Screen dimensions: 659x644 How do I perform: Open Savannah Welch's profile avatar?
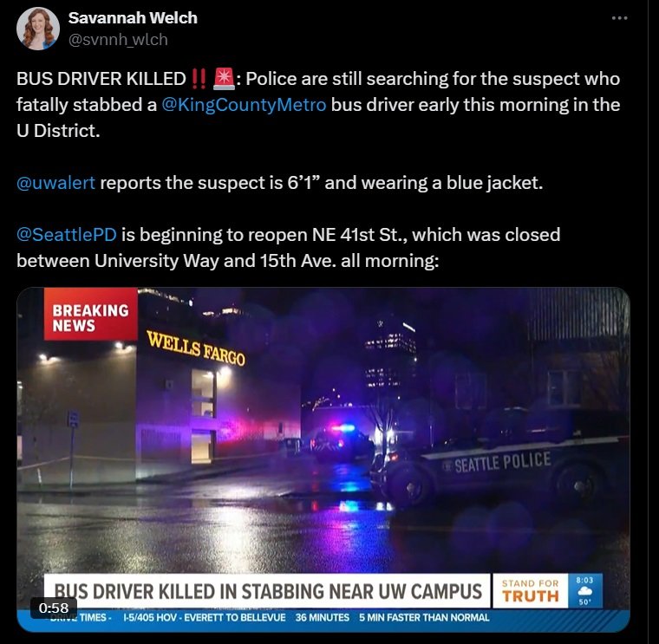click(x=38, y=29)
